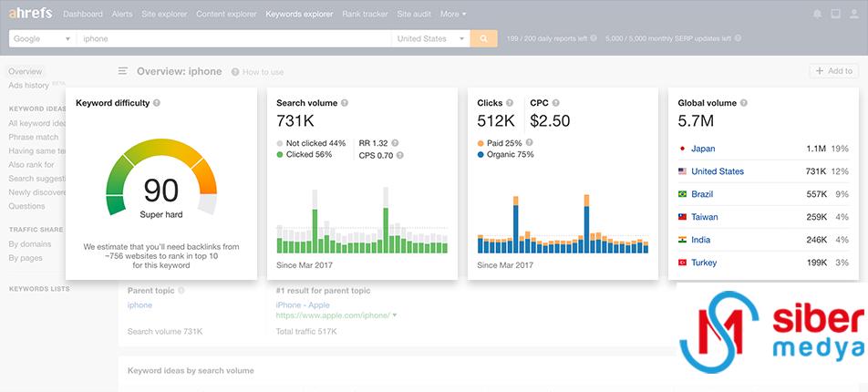Click the Turkey flag icon

click(x=682, y=263)
